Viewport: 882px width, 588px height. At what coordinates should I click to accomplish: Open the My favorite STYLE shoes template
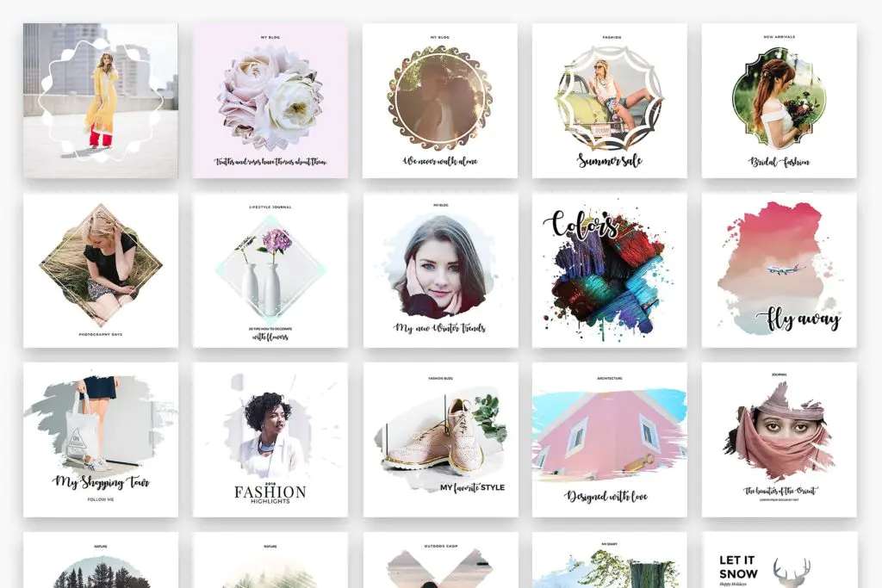coord(440,440)
